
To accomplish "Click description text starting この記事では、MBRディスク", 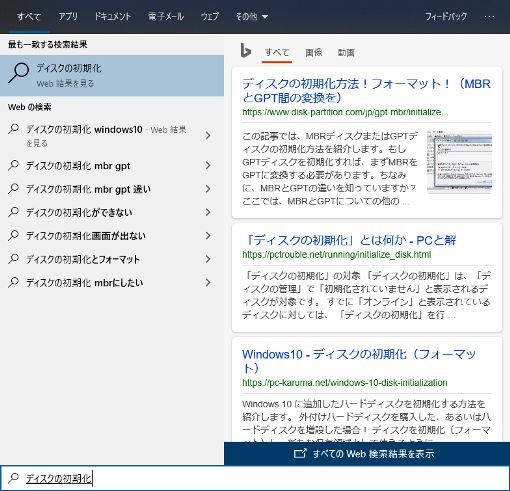I will pos(330,168).
